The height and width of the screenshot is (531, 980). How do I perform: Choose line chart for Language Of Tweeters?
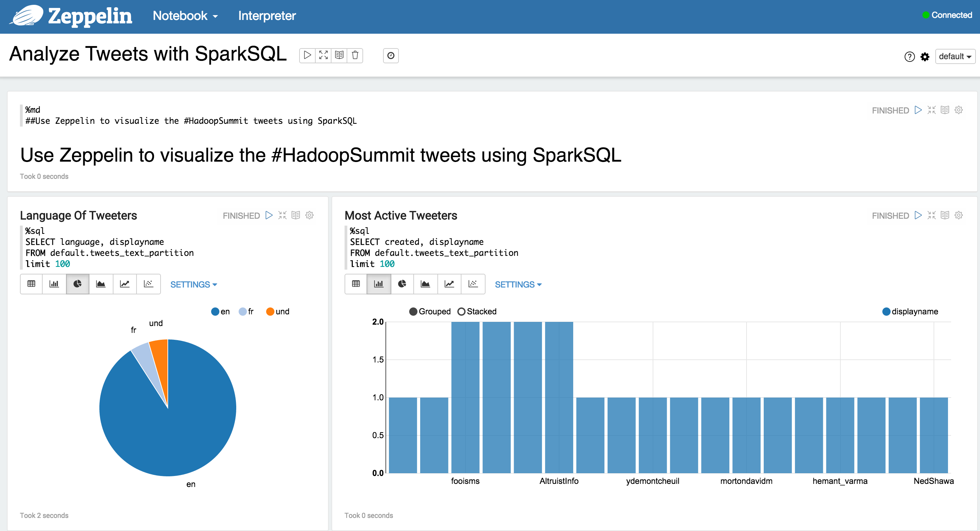tap(124, 284)
